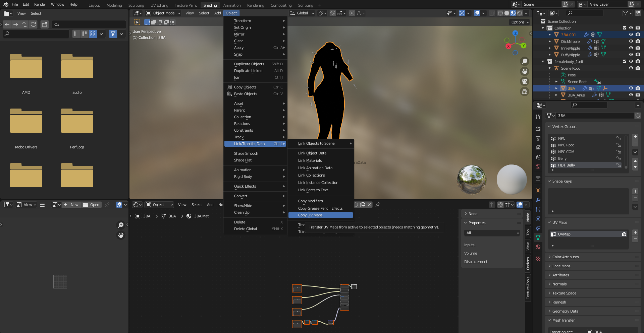644x333 pixels.
Task: Toggle the camera view icon in viewport
Action: coord(525,81)
